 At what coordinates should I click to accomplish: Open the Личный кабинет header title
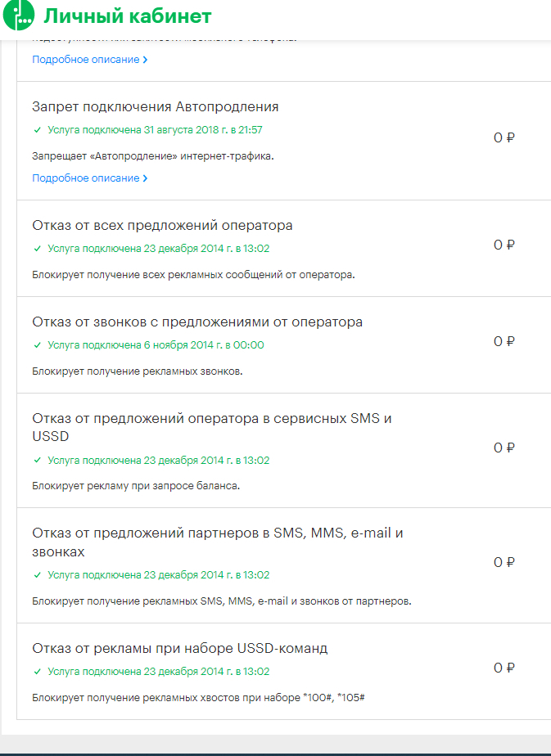click(x=127, y=17)
